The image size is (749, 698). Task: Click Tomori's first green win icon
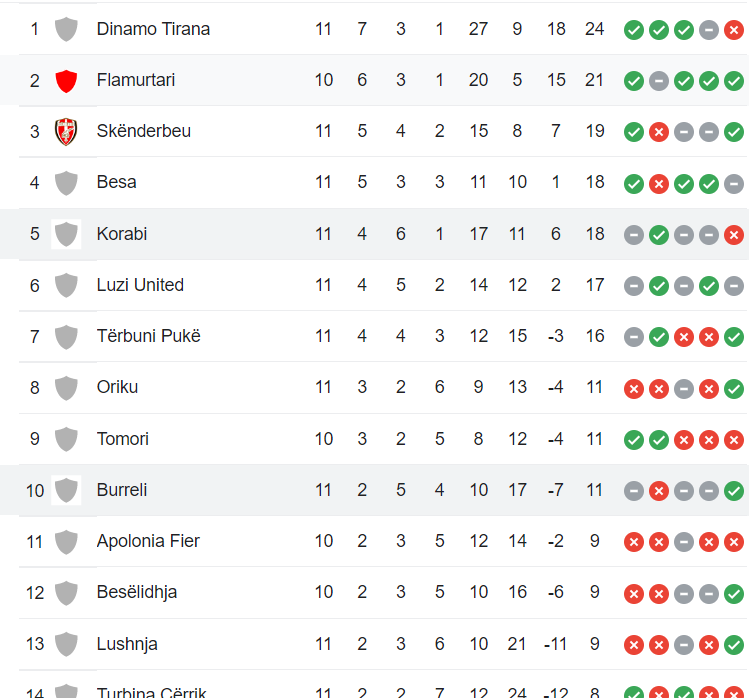point(634,440)
